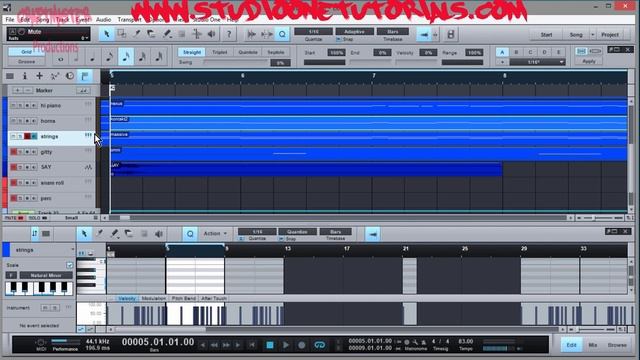
Task: Open the Inspector info icon
Action: [24, 76]
